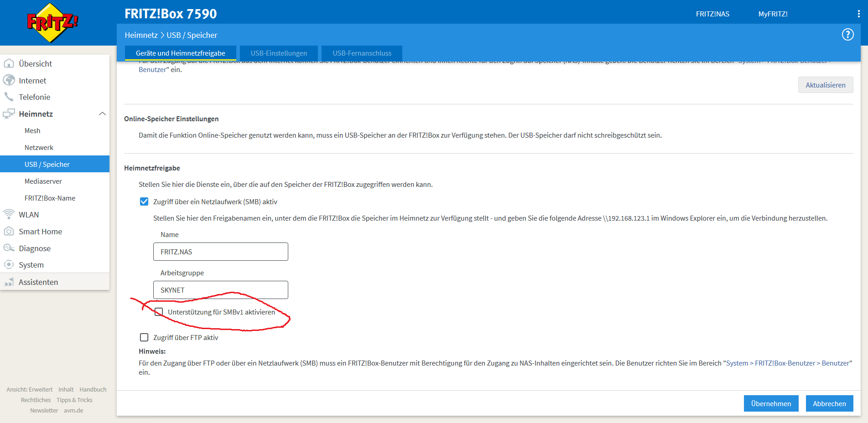Open the three-dot menu in header
868x423 pixels.
(858, 14)
